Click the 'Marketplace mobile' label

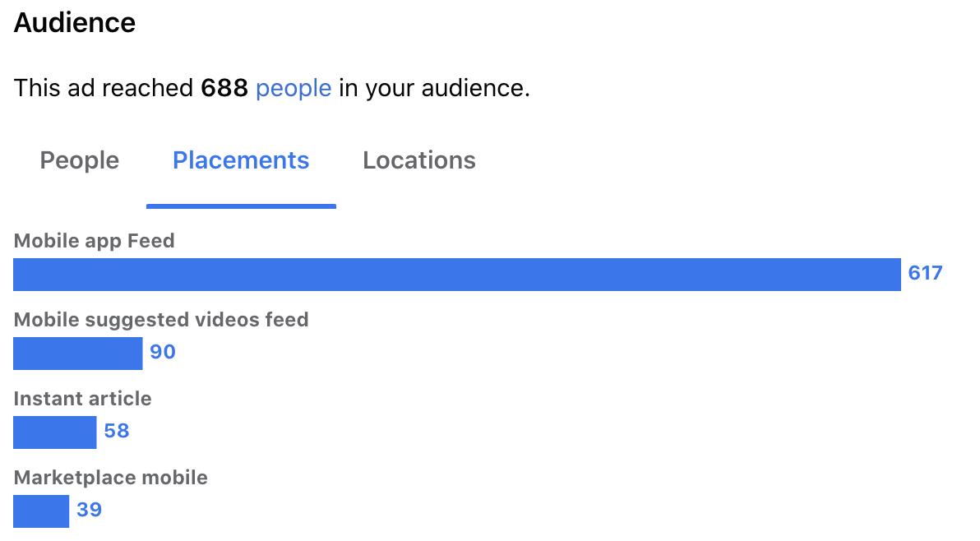coord(111,478)
